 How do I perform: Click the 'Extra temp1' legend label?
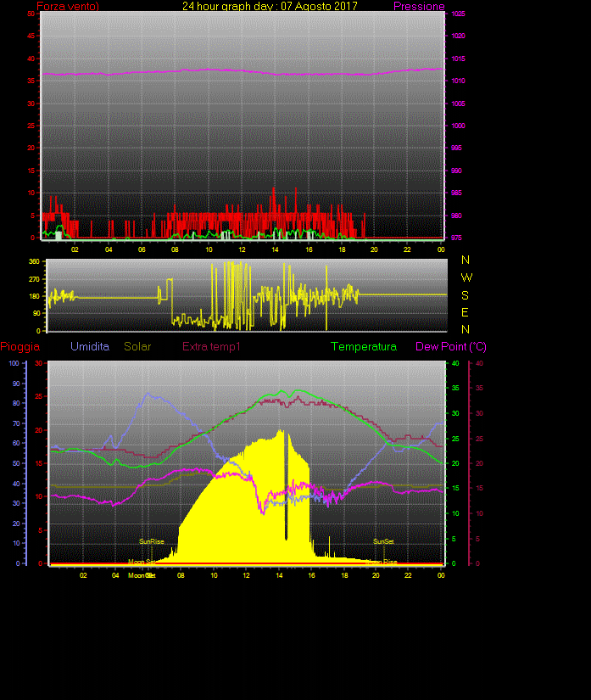point(211,346)
